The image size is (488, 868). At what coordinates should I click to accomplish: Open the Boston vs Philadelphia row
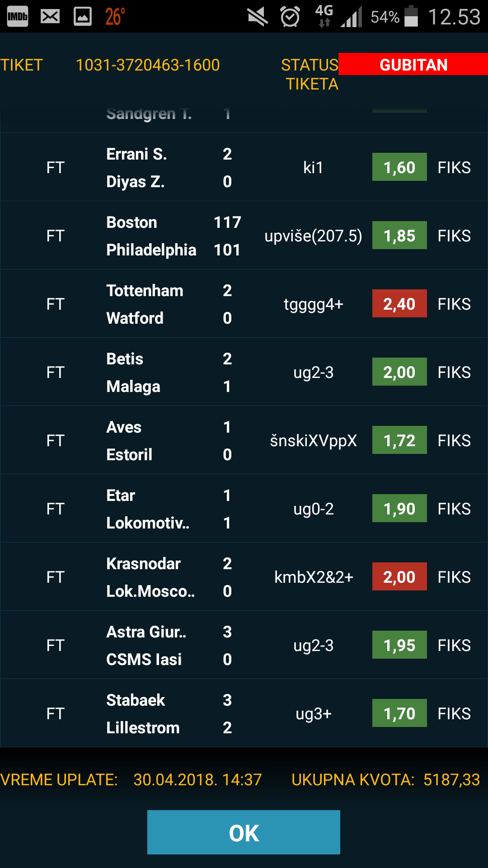[244, 236]
